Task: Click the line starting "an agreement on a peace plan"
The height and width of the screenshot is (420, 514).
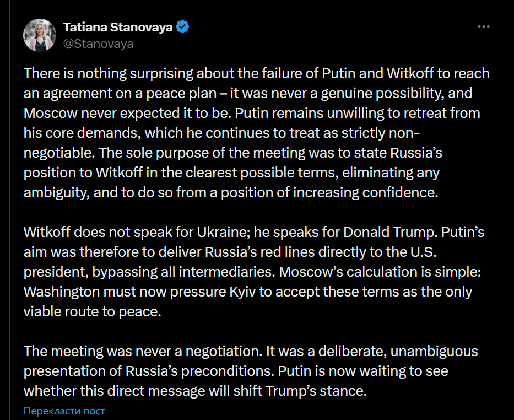Action: [x=248, y=93]
